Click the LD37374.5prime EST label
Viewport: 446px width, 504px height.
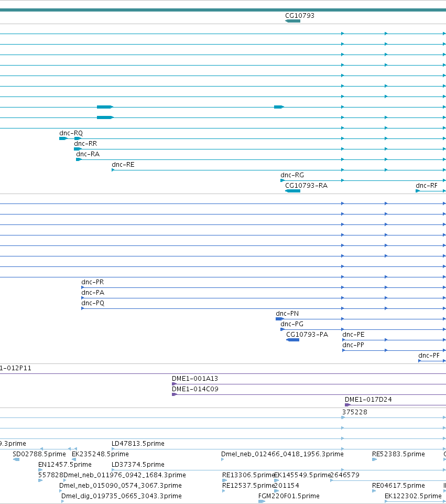[138, 465]
